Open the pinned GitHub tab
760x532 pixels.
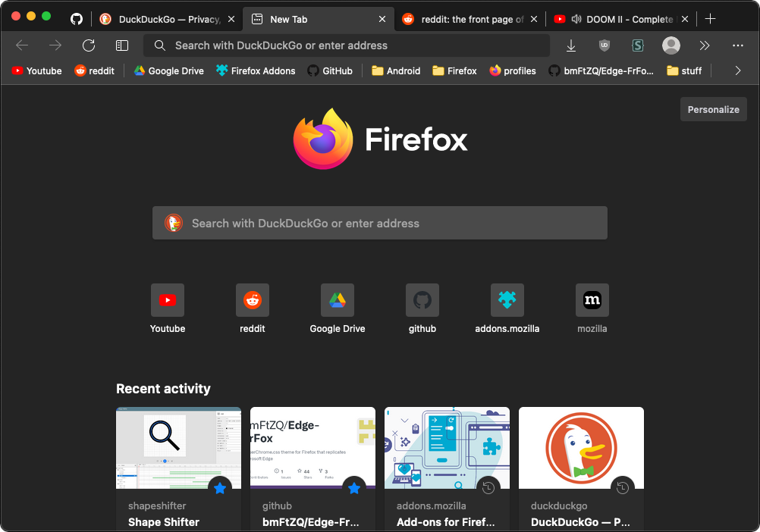[x=77, y=20]
